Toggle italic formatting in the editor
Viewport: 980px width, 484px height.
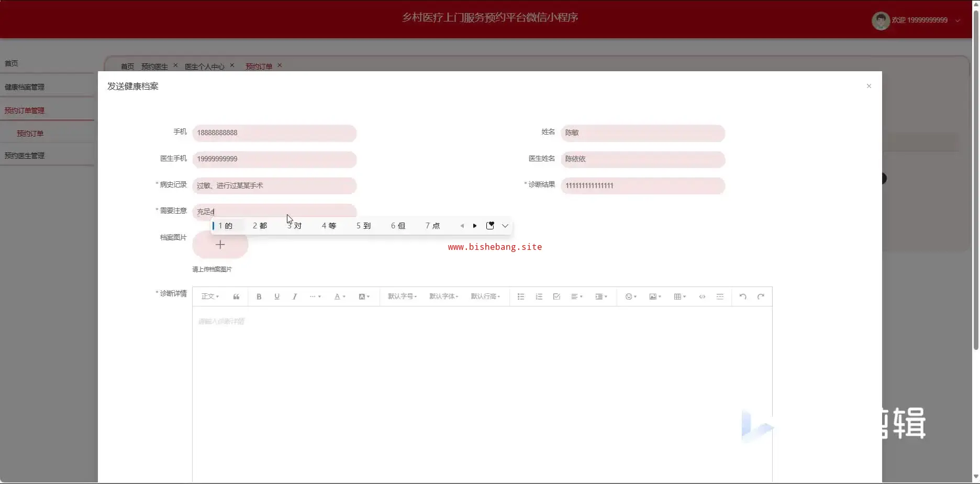click(295, 296)
